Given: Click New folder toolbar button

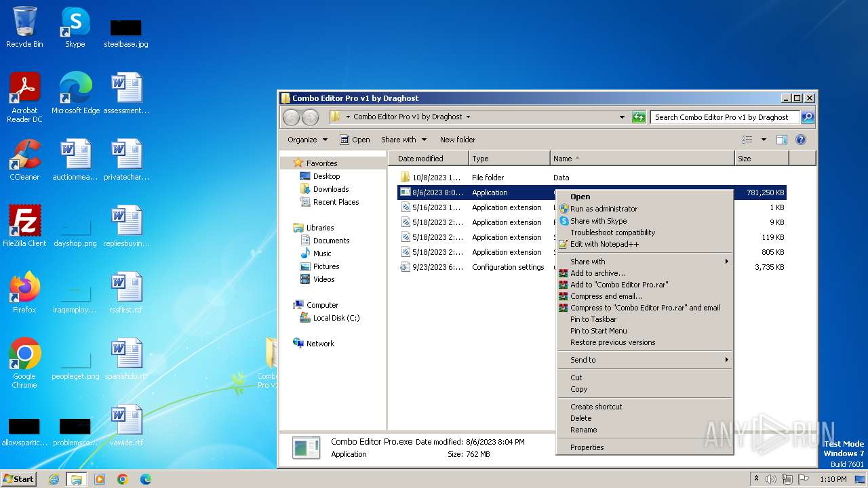Looking at the screenshot, I should coord(458,140).
